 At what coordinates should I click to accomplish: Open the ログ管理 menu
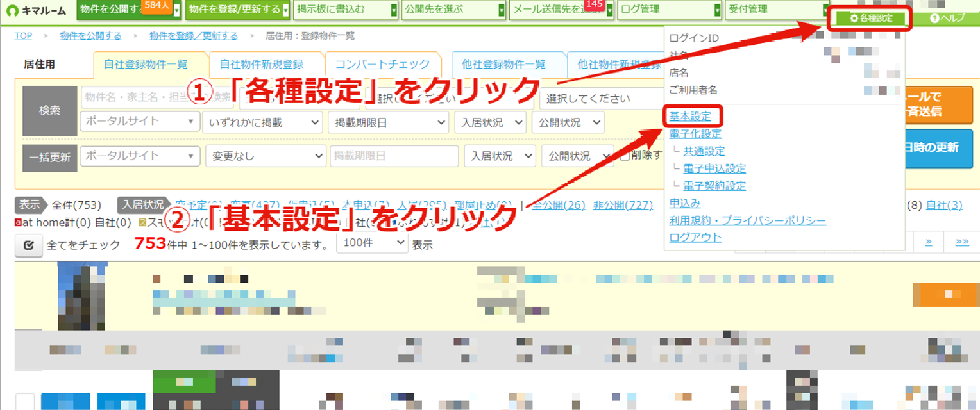(671, 10)
